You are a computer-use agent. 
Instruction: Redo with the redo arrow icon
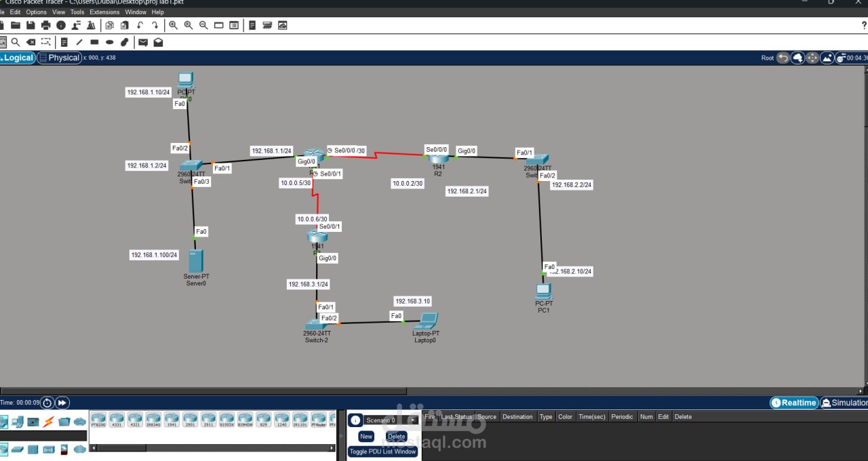[x=155, y=25]
